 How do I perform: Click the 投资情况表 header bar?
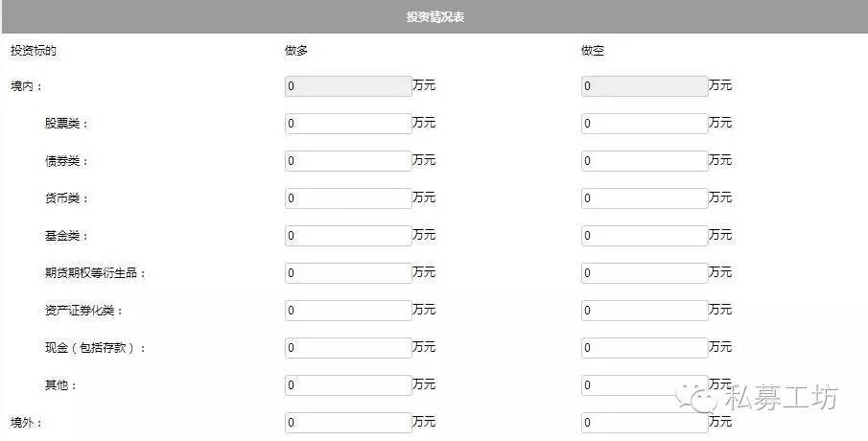(434, 16)
